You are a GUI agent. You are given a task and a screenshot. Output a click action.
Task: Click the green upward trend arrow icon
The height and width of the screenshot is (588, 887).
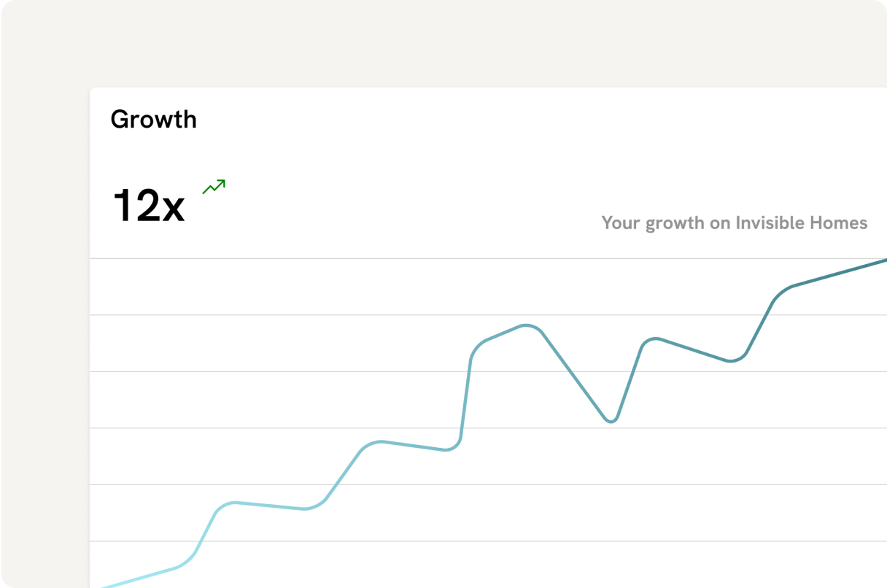pyautogui.click(x=214, y=187)
